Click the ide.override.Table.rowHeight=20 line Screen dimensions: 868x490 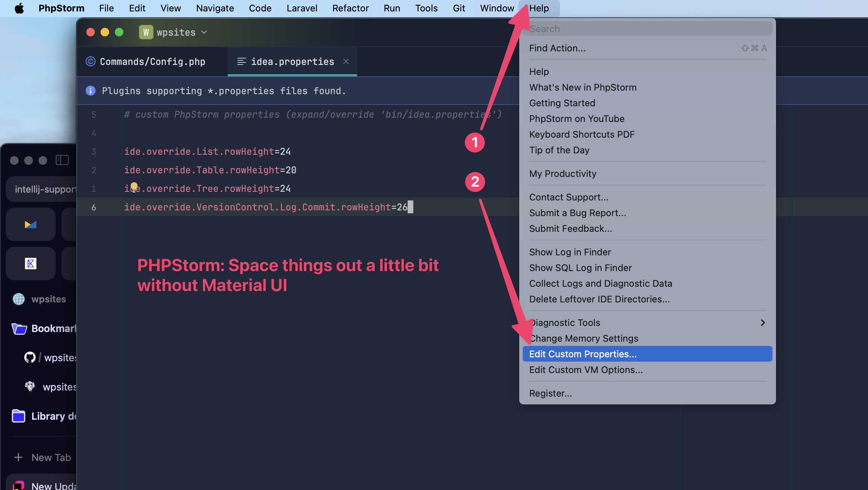click(210, 170)
